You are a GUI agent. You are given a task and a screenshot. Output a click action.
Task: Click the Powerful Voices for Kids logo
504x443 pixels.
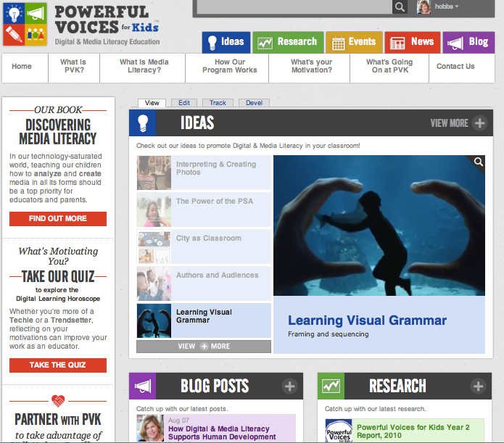[82, 24]
